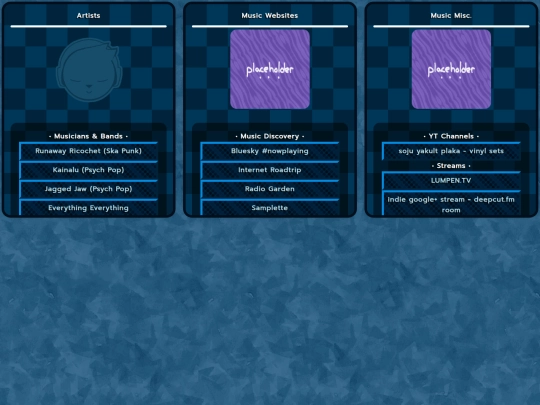Open indie google+ stream deepcut.fm room
This screenshot has width=540, height=405.
451,204
